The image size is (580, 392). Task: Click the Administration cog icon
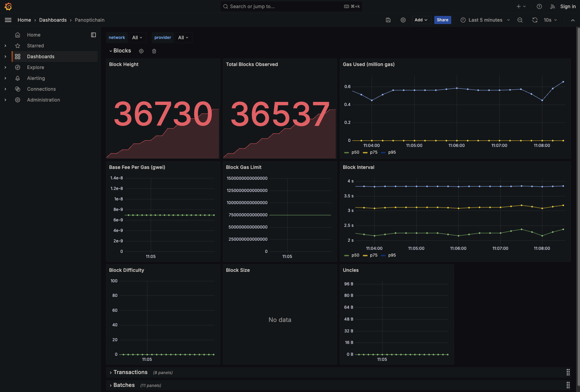click(18, 100)
